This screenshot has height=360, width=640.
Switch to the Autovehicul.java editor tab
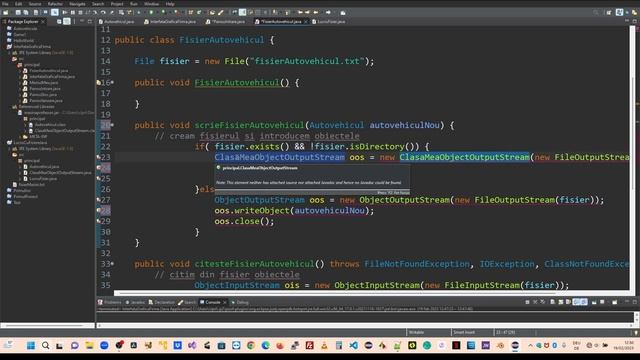(117, 22)
